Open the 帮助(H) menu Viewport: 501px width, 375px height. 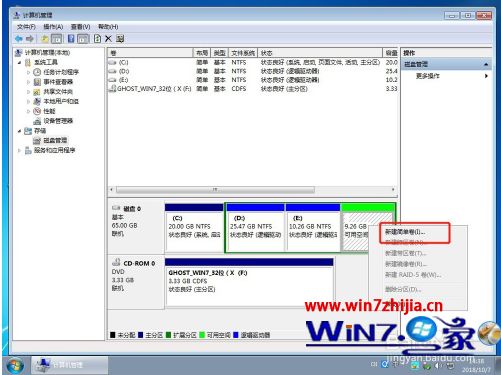[x=108, y=27]
